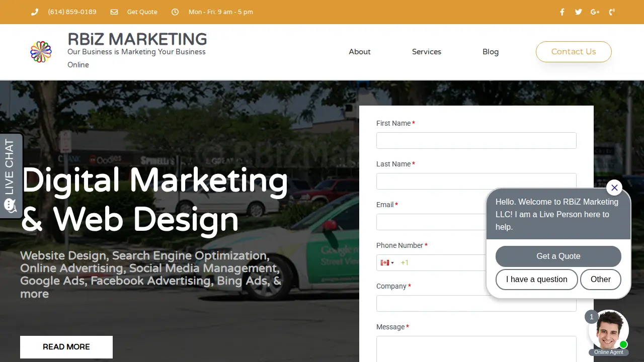Close the chat welcome popup

[x=614, y=188]
